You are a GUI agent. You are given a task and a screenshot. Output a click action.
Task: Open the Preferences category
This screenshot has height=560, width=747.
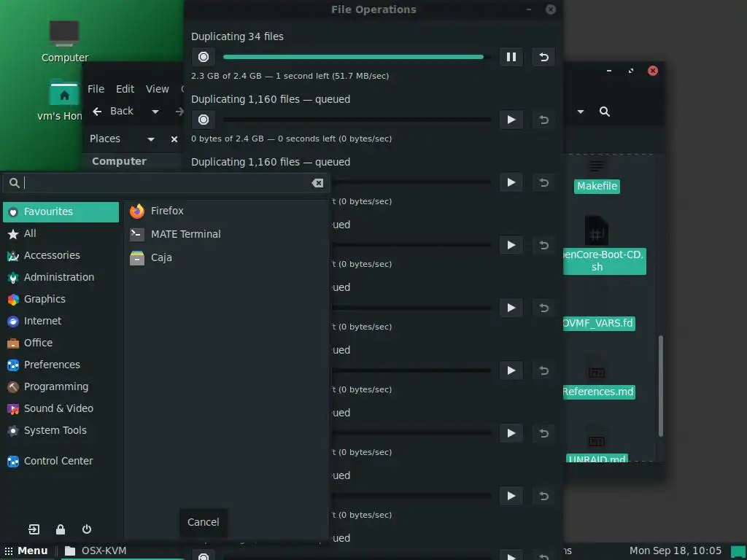pos(61,365)
